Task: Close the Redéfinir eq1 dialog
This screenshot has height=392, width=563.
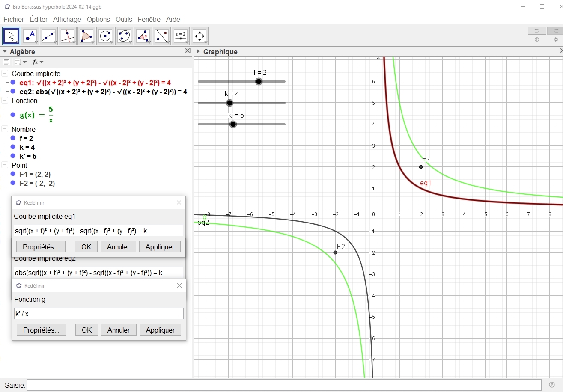Action: [179, 202]
